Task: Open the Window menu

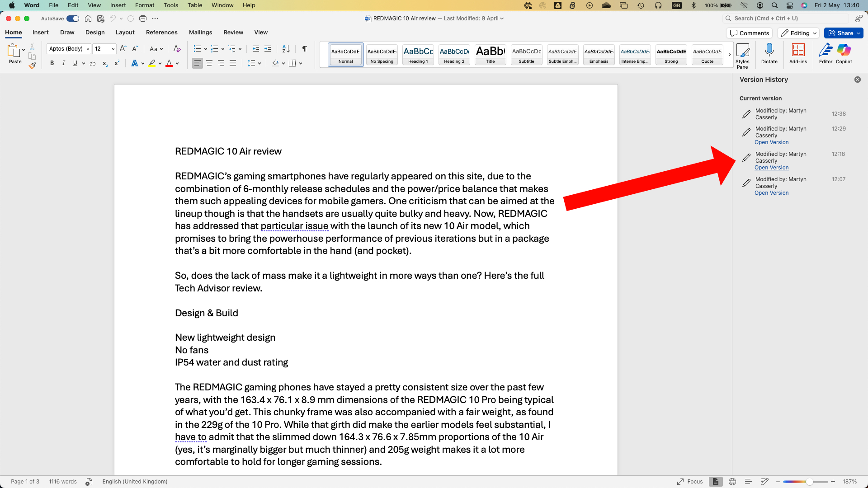Action: click(222, 5)
